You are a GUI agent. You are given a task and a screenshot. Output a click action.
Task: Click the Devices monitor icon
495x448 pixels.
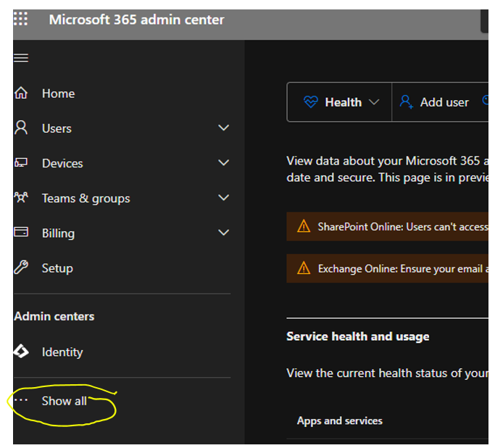pos(21,162)
